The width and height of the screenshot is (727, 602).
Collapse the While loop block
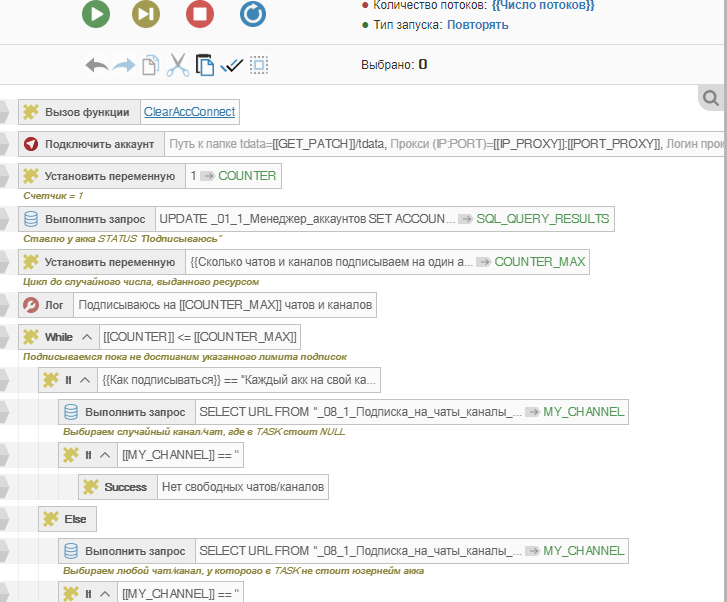(87, 336)
